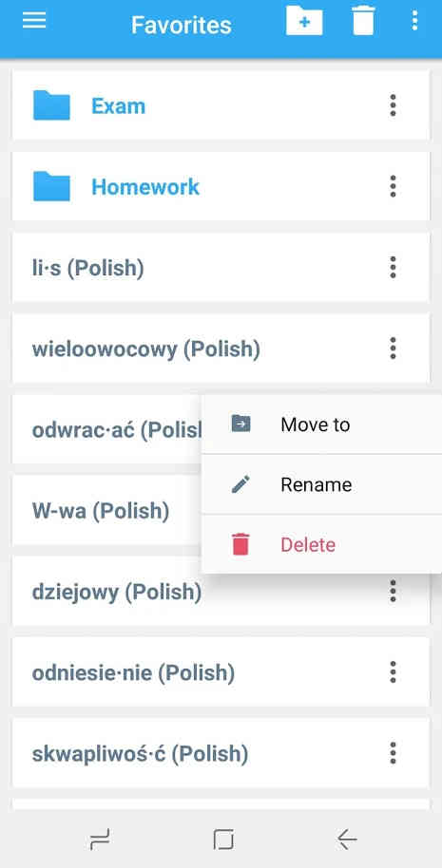The image size is (442, 868).
Task: Choose Rename from context menu
Action: [322, 484]
